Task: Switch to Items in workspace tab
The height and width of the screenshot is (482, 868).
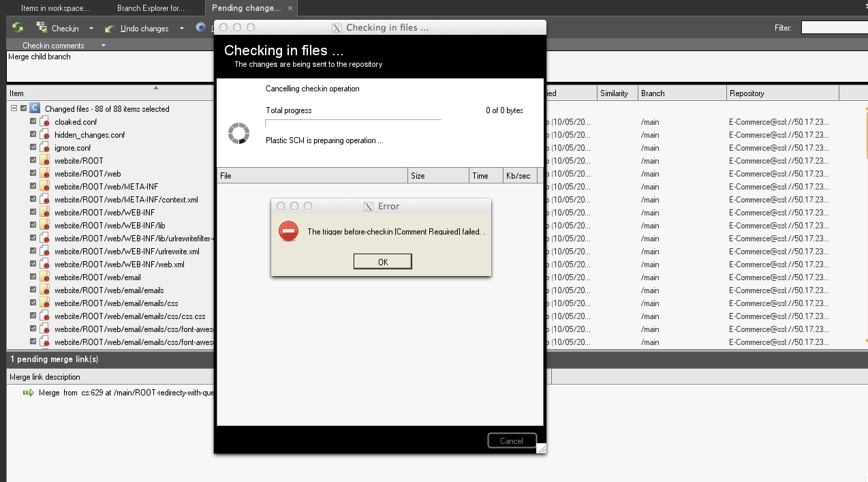Action: (x=55, y=8)
